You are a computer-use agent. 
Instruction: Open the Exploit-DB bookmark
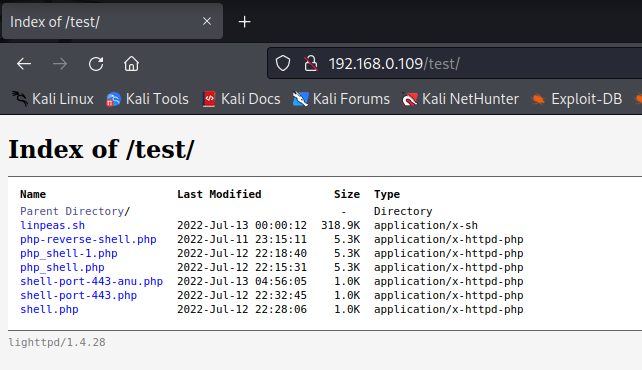[576, 99]
